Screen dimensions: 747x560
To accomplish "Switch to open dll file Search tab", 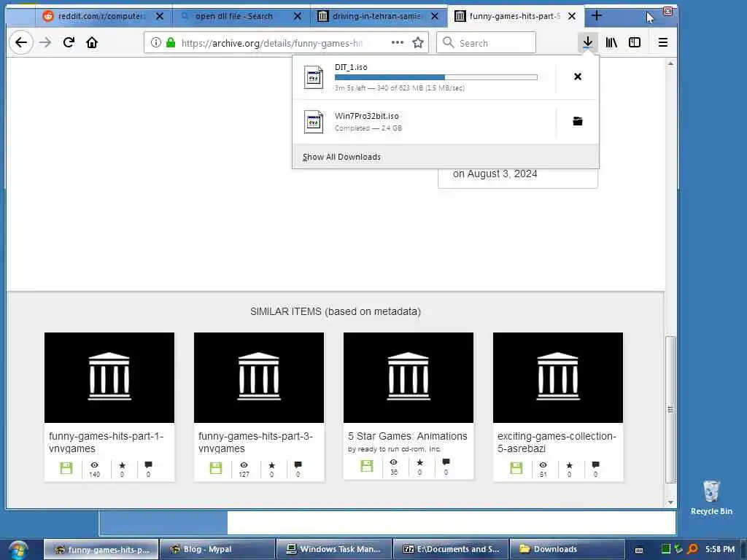I will (241, 16).
